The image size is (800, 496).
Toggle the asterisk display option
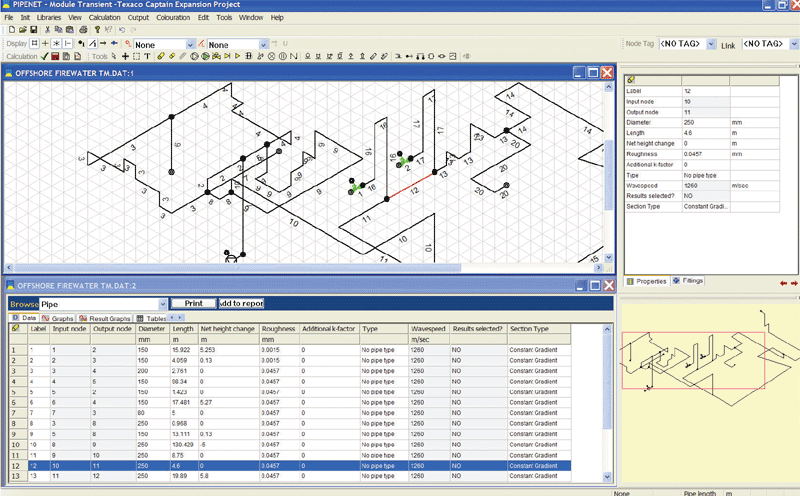pos(56,43)
